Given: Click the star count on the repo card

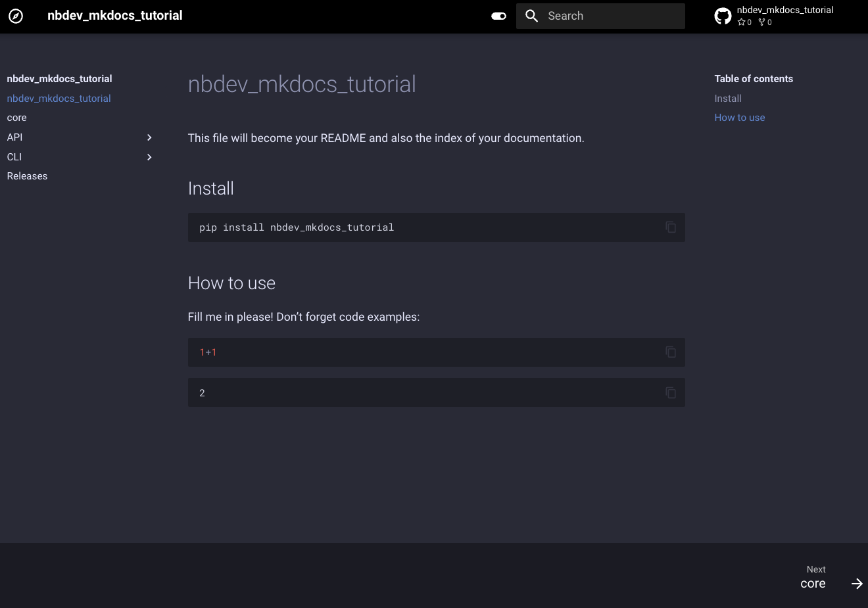Looking at the screenshot, I should click(x=744, y=22).
